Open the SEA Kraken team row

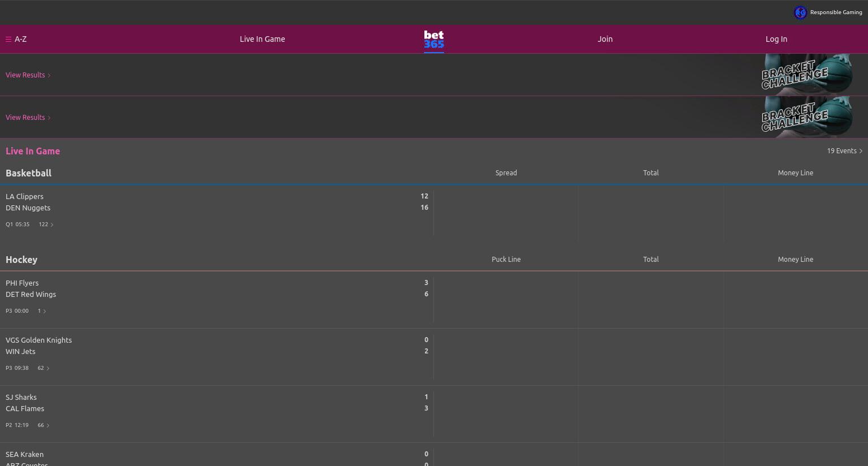24,454
